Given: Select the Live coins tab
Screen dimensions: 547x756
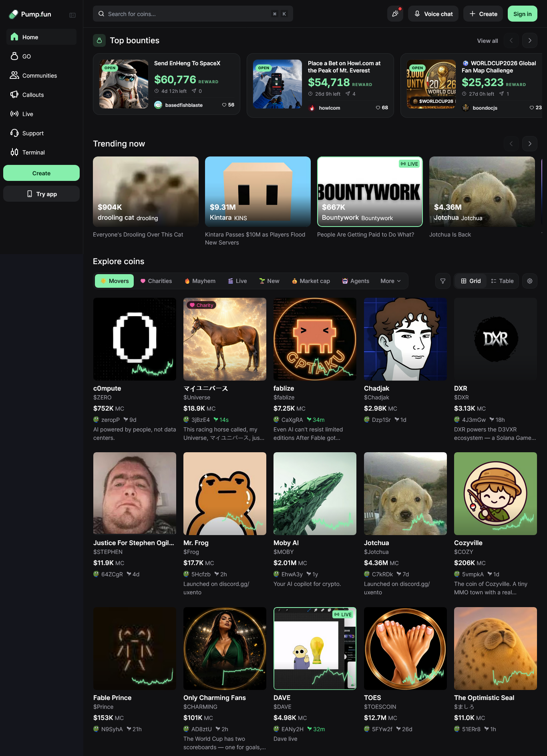Looking at the screenshot, I should 237,281.
